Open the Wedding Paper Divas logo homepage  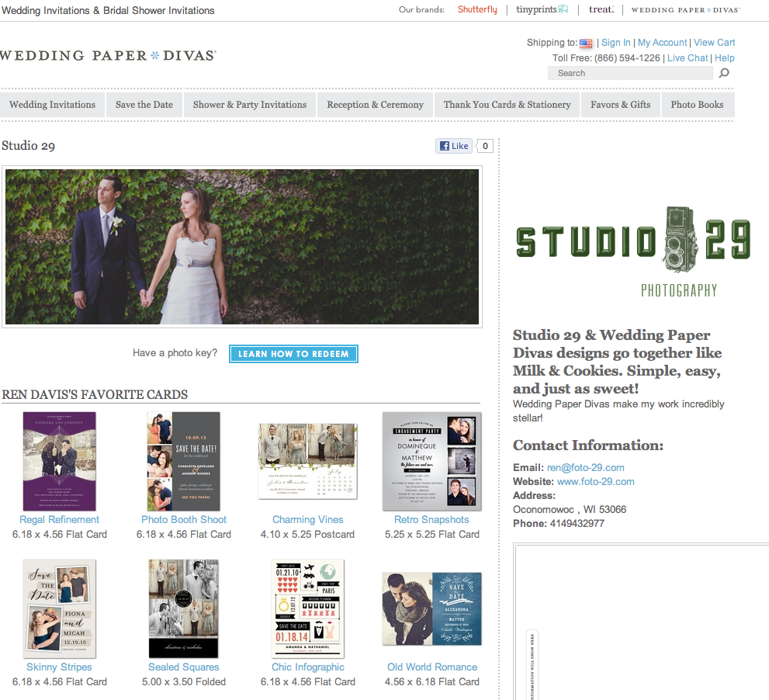[x=108, y=55]
